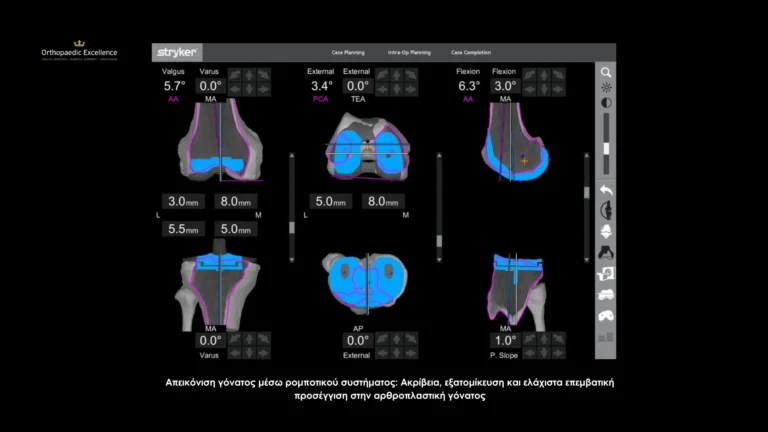The width and height of the screenshot is (768, 432).
Task: Click the 3.4° External PCA reading
Action: click(322, 86)
